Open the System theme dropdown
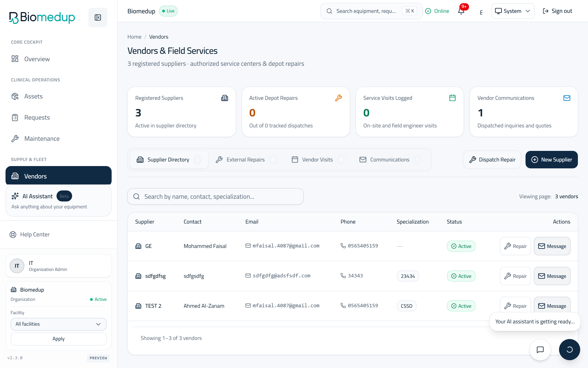Viewport: 588px width, 368px height. [513, 11]
